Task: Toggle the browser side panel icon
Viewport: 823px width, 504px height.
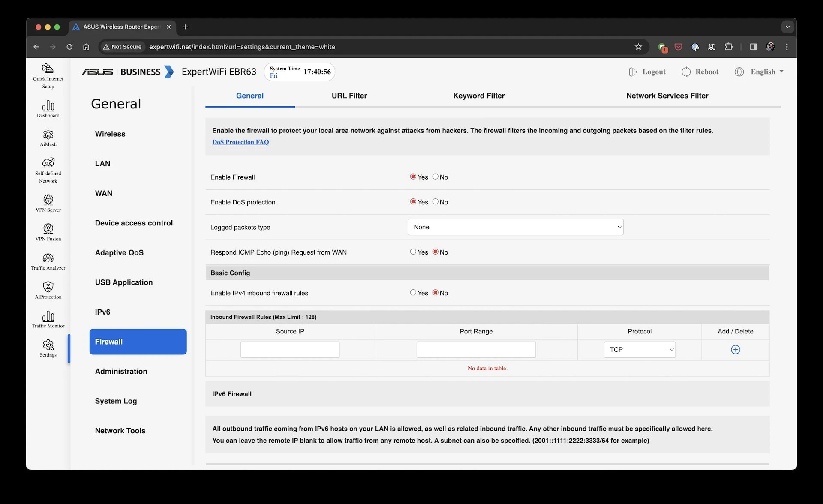Action: click(x=753, y=47)
